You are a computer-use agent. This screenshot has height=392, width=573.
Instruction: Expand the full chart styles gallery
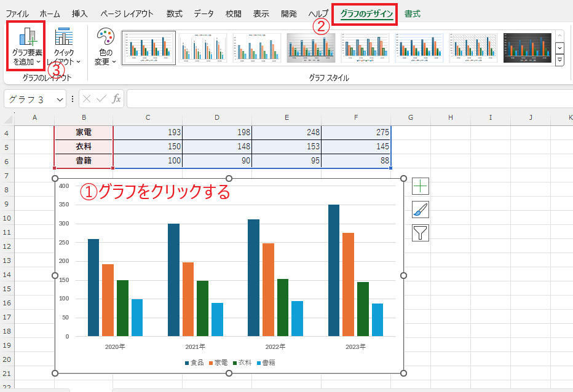(x=559, y=60)
